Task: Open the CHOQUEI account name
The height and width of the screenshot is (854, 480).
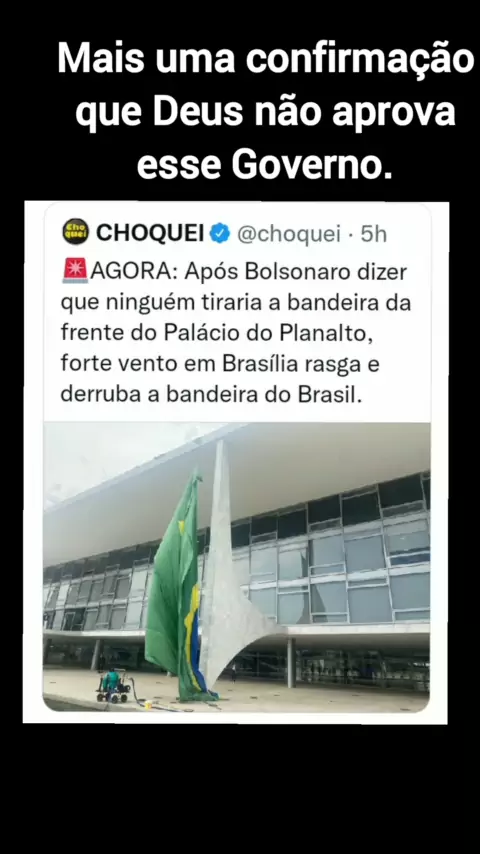Action: coord(150,233)
